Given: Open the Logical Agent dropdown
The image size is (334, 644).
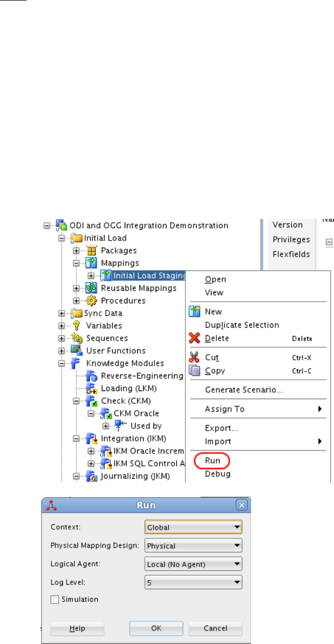Looking at the screenshot, I should tap(194, 564).
